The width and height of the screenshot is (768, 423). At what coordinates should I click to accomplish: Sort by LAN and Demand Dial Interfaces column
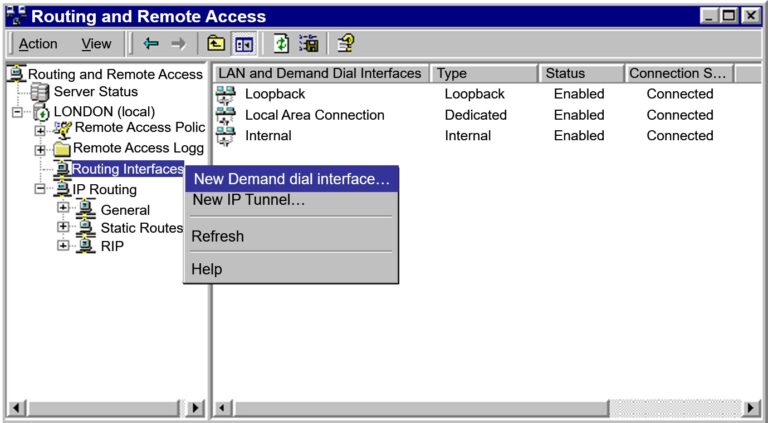pos(321,73)
